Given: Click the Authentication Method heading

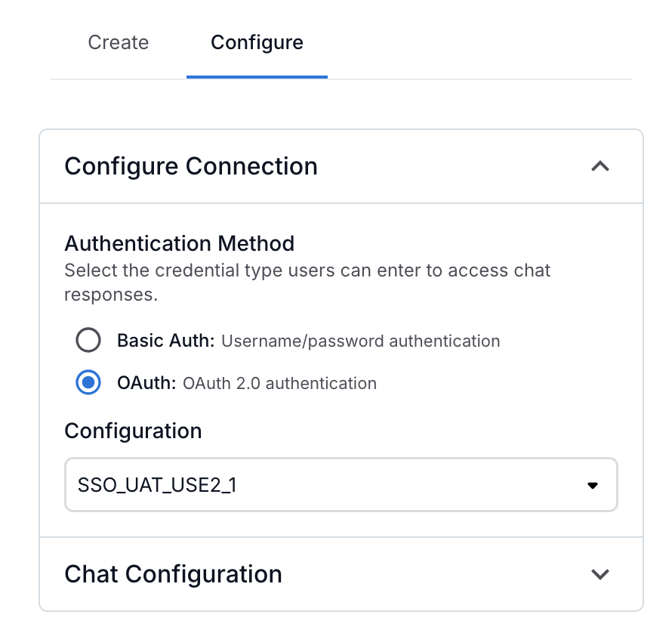Looking at the screenshot, I should pyautogui.click(x=180, y=243).
